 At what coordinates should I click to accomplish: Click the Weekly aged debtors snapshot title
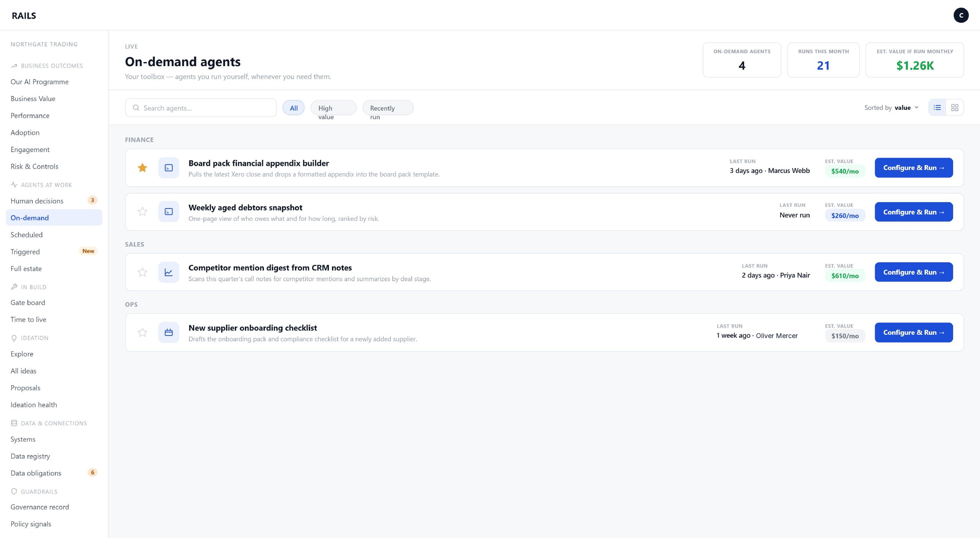245,207
